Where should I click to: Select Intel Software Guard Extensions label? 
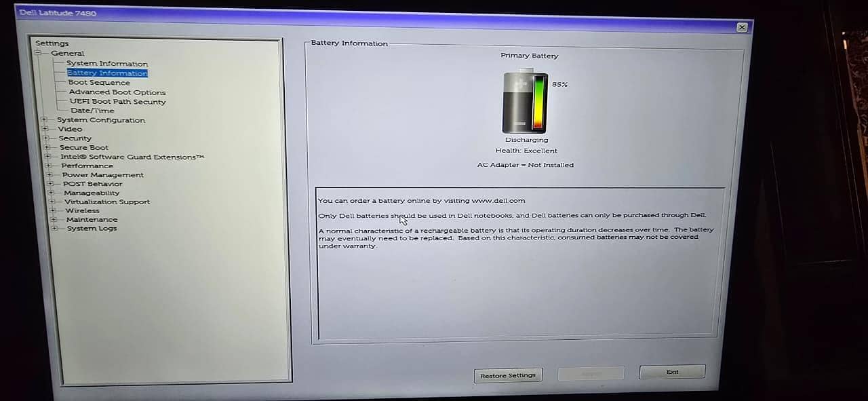[x=132, y=157]
